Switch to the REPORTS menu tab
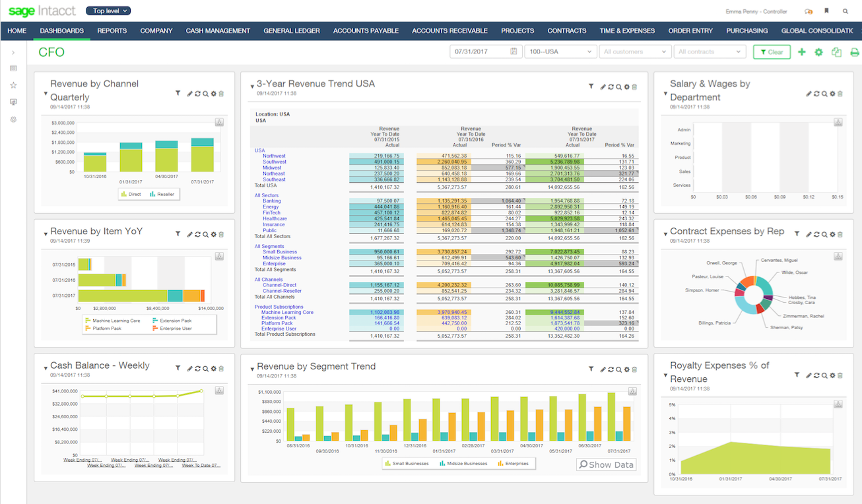The image size is (862, 504). coord(112,30)
